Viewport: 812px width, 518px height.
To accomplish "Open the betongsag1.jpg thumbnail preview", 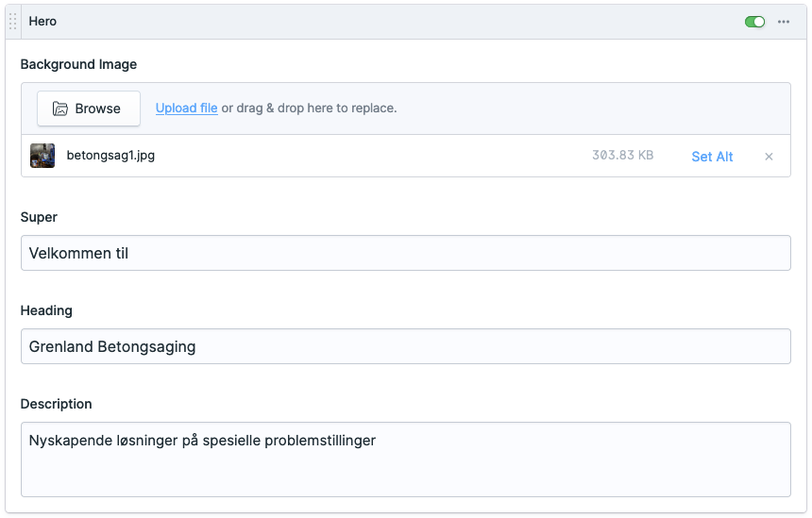I will 42,156.
